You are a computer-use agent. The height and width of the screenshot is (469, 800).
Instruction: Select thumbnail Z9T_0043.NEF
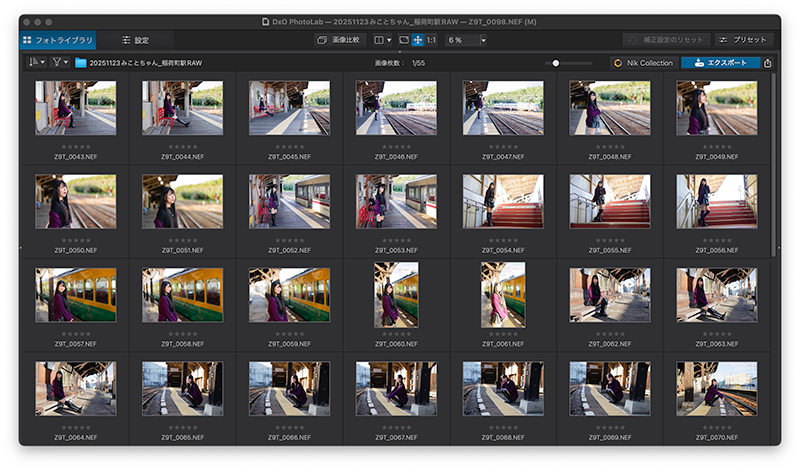pyautogui.click(x=76, y=108)
